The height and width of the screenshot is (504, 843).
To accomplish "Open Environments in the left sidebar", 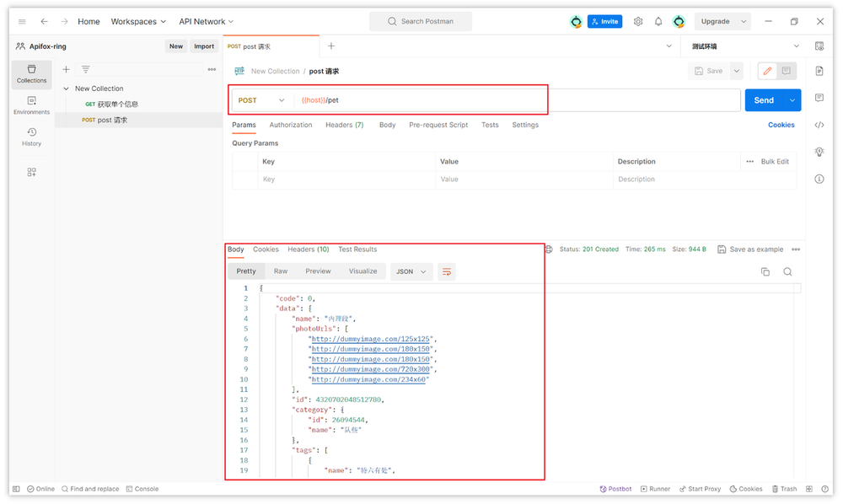I will click(31, 105).
